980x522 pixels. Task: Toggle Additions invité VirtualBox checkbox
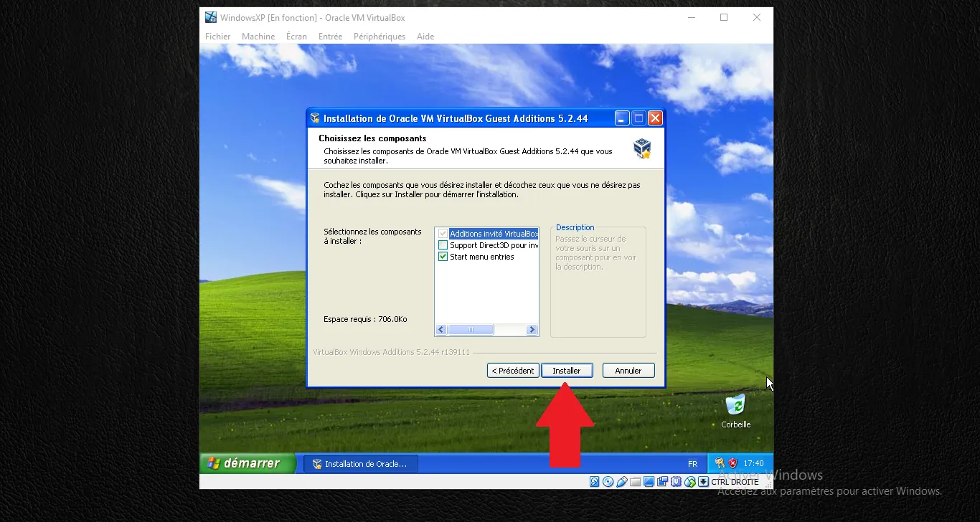point(443,234)
